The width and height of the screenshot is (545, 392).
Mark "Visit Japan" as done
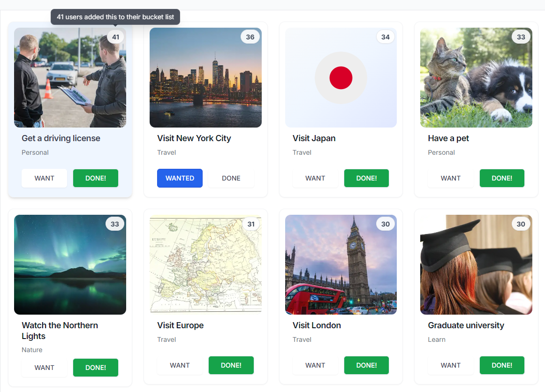pos(366,178)
